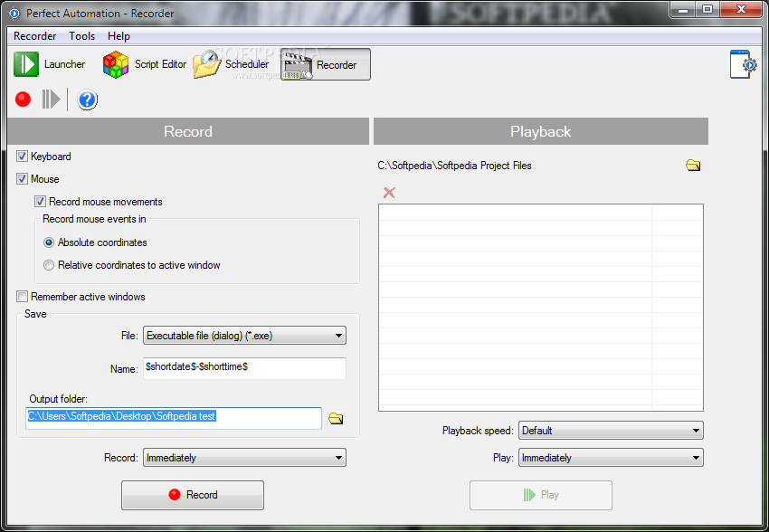Click the large Play button
The height and width of the screenshot is (532, 769).
point(541,495)
